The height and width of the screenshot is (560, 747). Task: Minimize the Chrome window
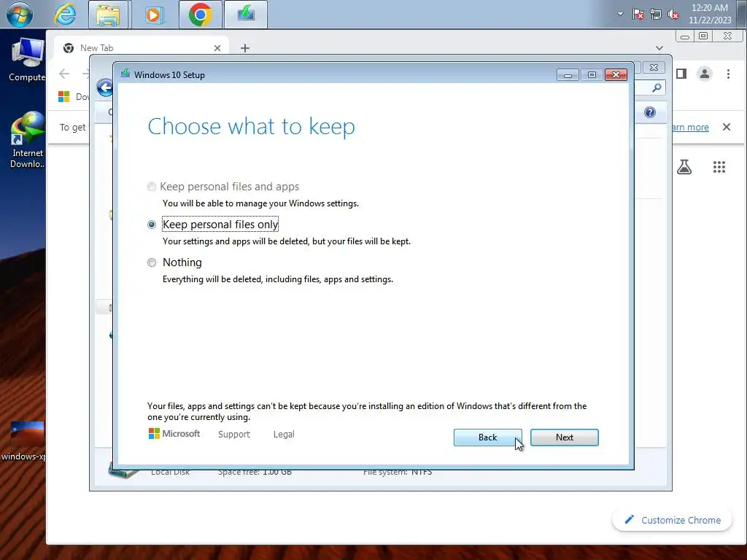[x=685, y=36]
